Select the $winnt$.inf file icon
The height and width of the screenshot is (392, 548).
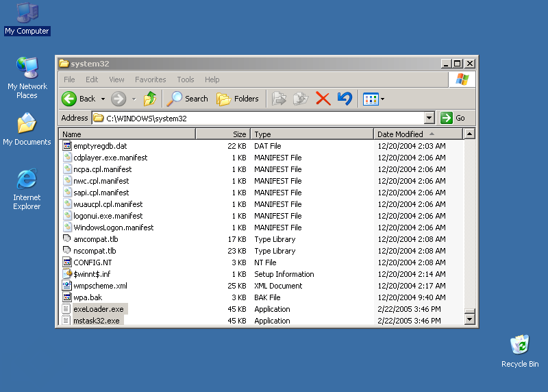(67, 274)
